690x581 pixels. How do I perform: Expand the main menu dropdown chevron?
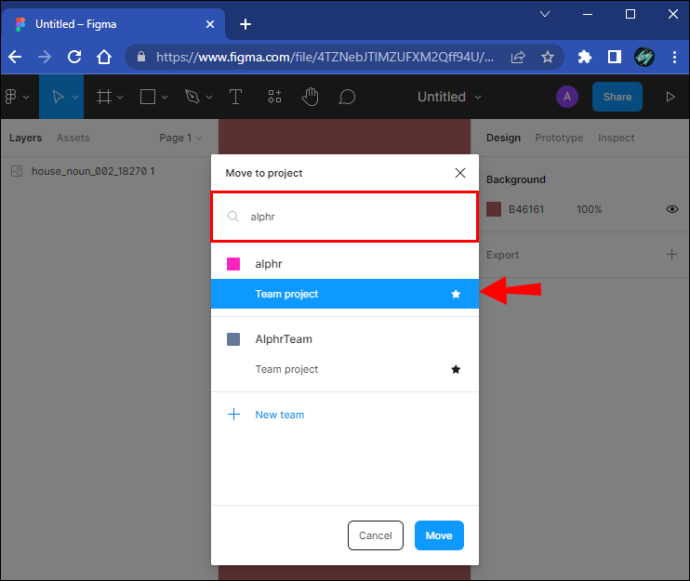point(26,97)
